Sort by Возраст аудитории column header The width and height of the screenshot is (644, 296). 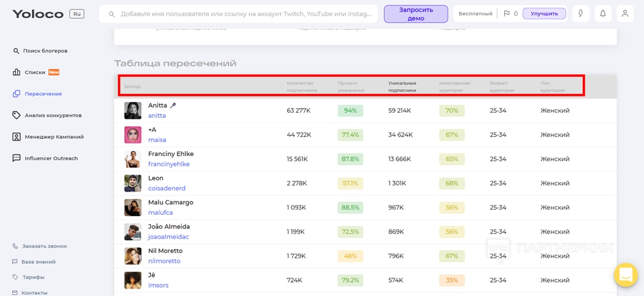pyautogui.click(x=502, y=86)
